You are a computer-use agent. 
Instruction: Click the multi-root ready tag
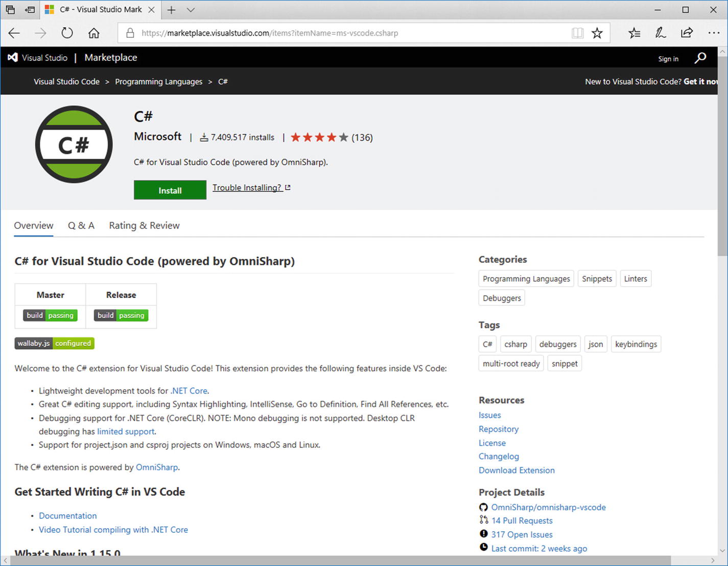coord(511,364)
